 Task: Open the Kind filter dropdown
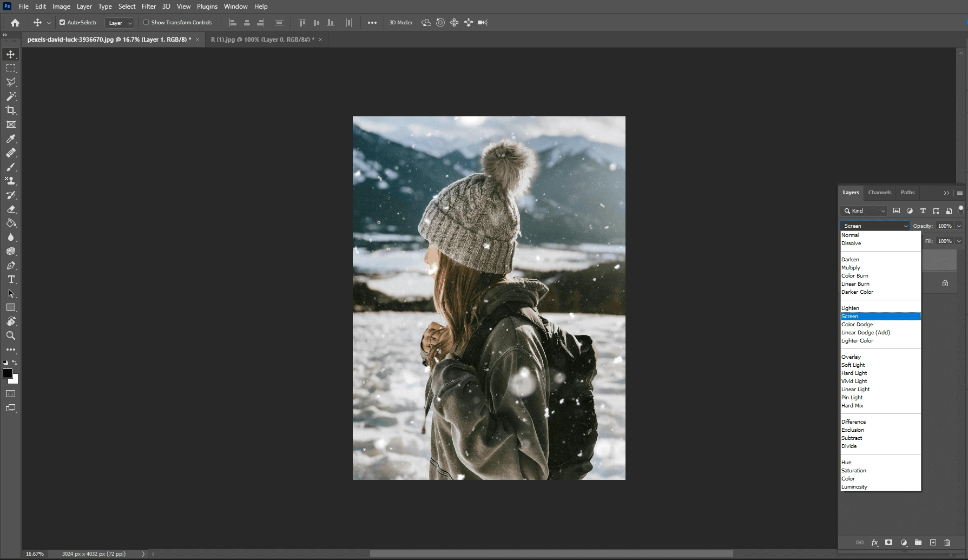[864, 211]
